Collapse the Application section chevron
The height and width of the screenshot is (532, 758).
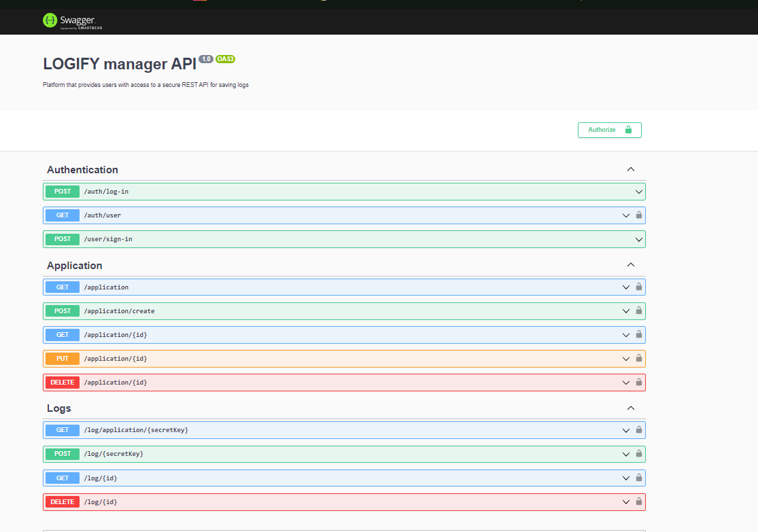pyautogui.click(x=630, y=266)
